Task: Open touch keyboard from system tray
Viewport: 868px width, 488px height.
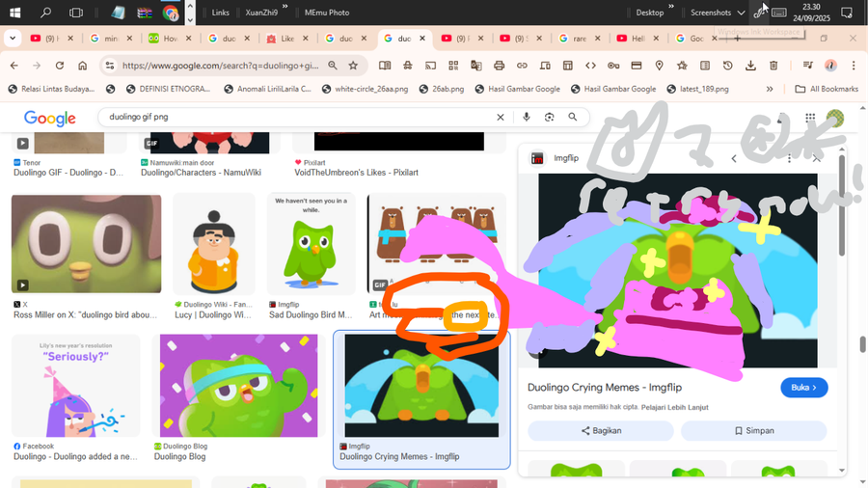Action: pos(779,13)
